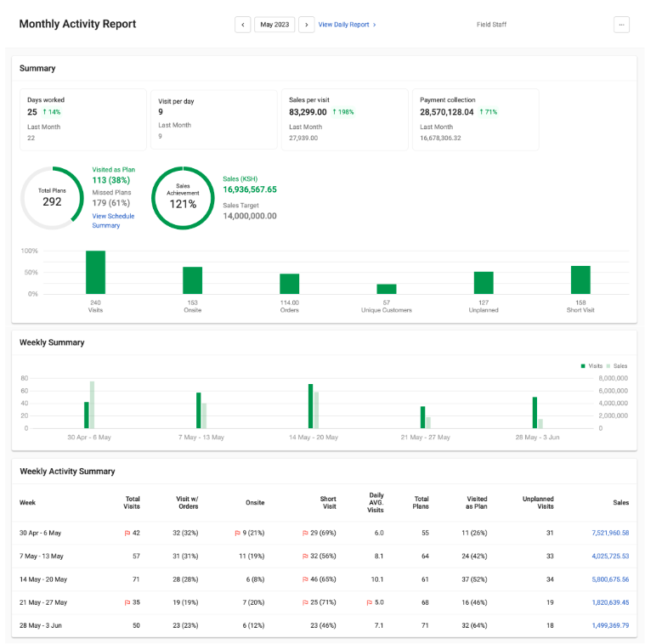The width and height of the screenshot is (645, 644).
Task: Click the Onsite column header
Action: tap(255, 502)
